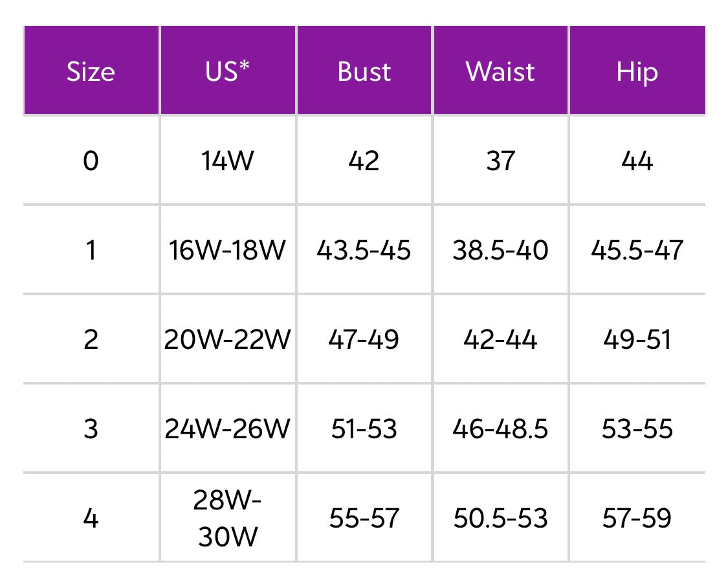Image resolution: width=728 pixels, height=571 pixels.
Task: Select bust measurement 47-49
Action: 364,339
